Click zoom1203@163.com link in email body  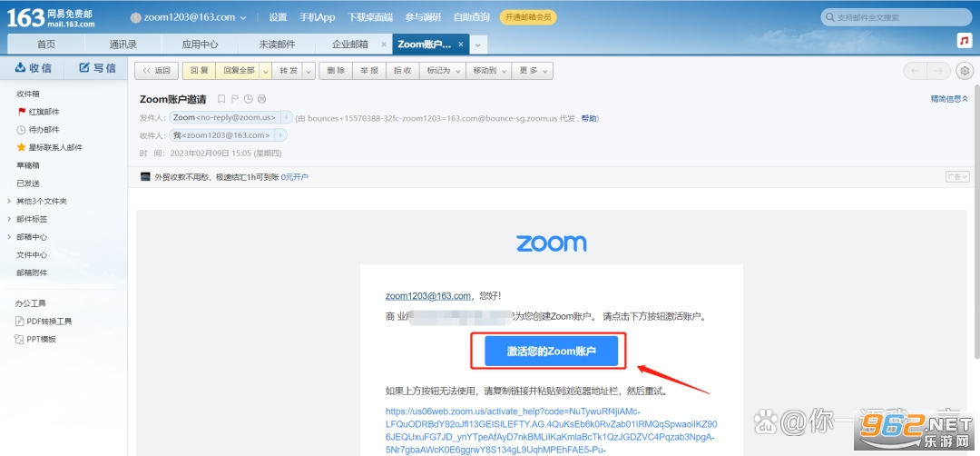[x=428, y=296]
